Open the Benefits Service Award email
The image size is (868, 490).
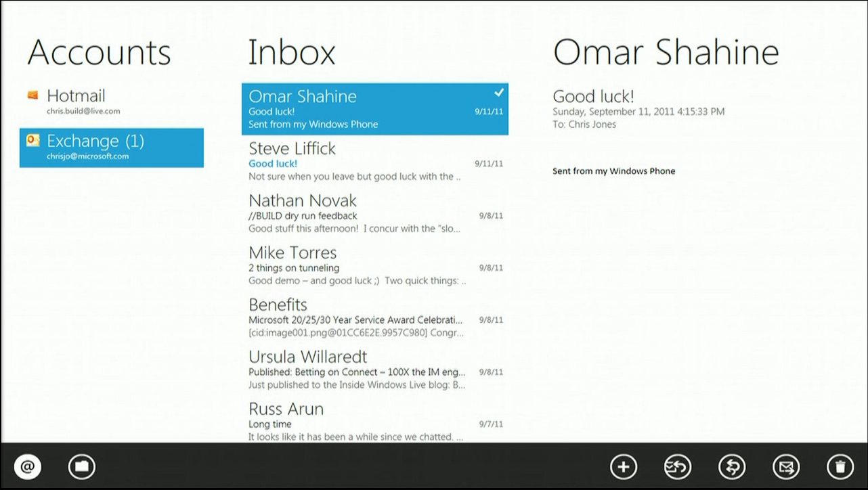coord(375,318)
